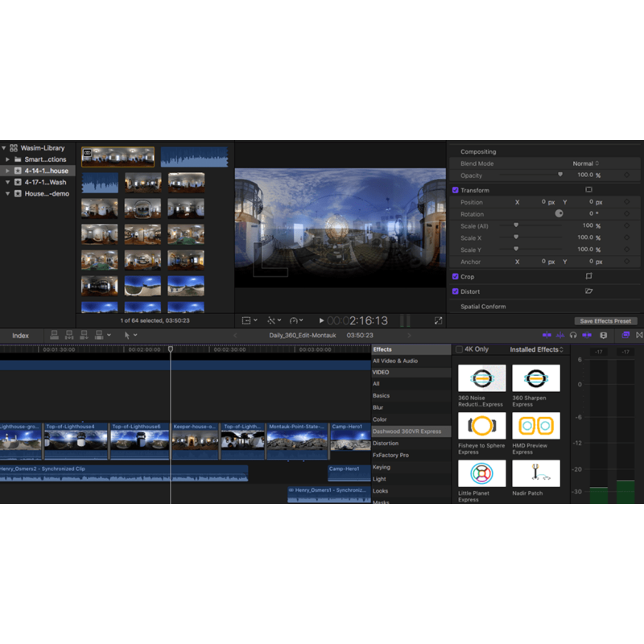Select the Blur effects category
The height and width of the screenshot is (644, 644).
378,407
